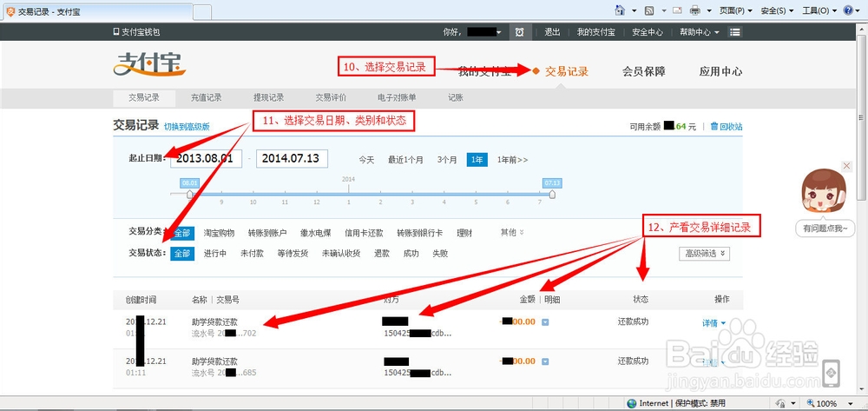Click the IE home icon
Viewport: 868px width, 411px height.
tap(621, 10)
